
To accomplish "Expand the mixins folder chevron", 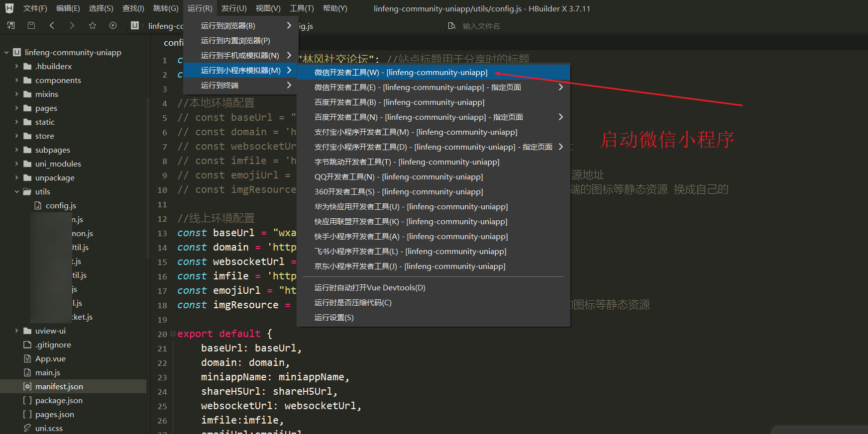I will point(16,94).
